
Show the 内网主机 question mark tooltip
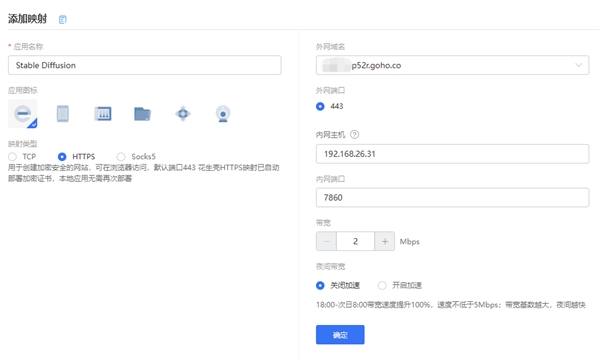(355, 135)
